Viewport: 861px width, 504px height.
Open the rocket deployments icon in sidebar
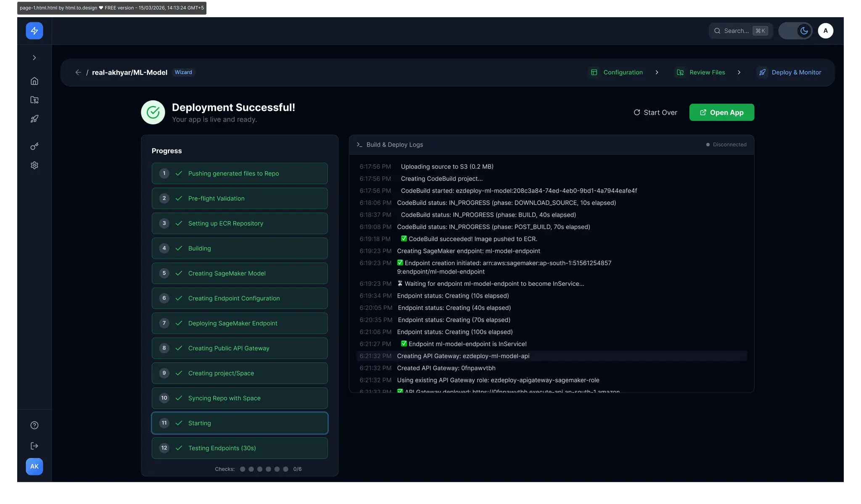point(34,119)
